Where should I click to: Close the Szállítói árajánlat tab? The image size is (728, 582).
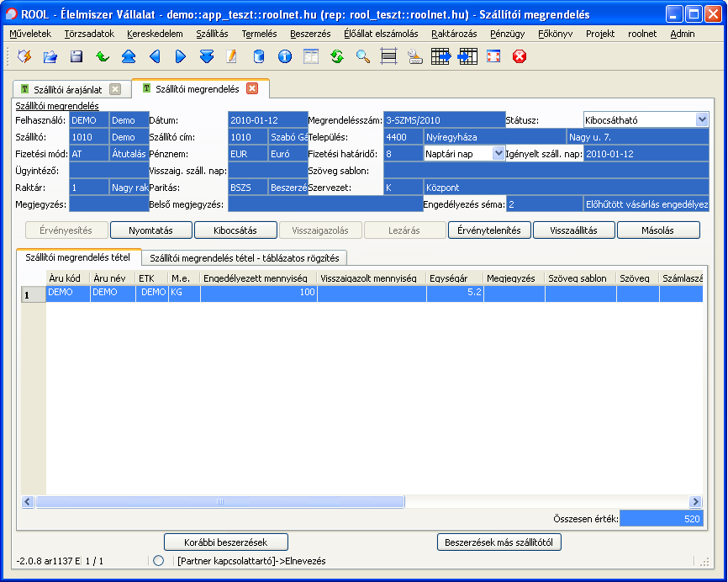tap(115, 89)
